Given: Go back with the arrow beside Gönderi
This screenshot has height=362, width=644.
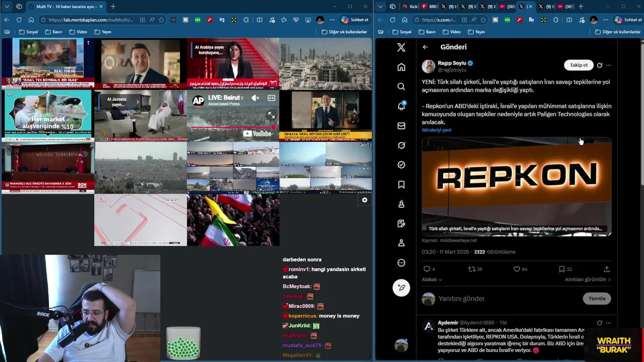Looking at the screenshot, I should [425, 47].
